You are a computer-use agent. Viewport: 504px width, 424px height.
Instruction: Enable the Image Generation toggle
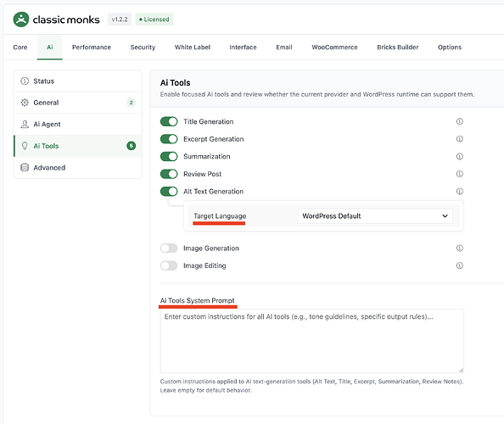169,248
